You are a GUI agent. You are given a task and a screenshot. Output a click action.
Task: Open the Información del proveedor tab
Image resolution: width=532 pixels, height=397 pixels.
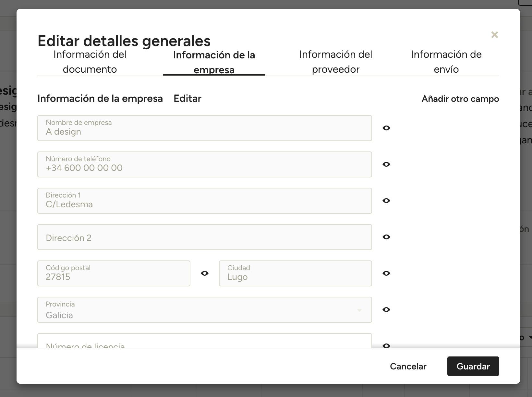335,62
